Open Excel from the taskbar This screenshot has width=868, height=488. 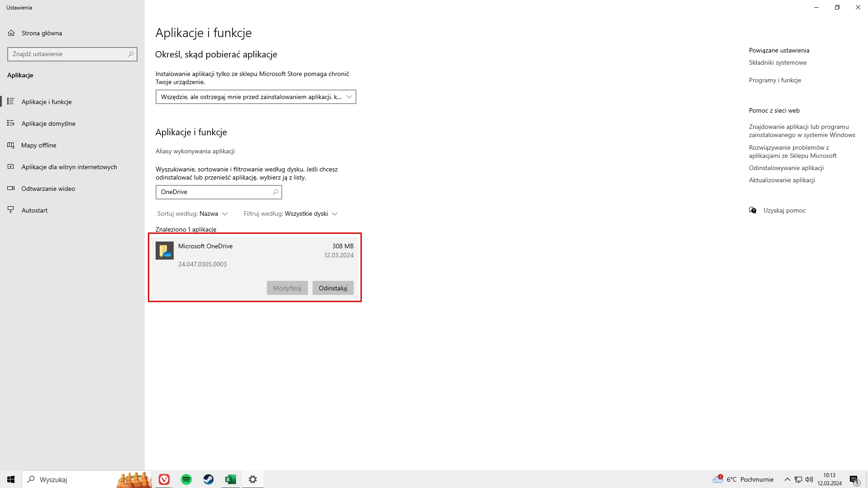click(231, 479)
